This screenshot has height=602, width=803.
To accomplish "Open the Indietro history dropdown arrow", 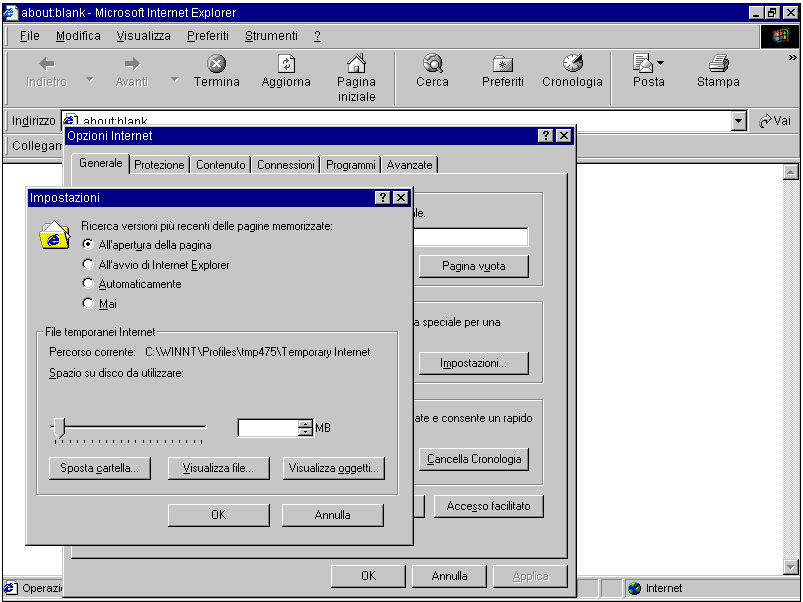I will [x=90, y=80].
